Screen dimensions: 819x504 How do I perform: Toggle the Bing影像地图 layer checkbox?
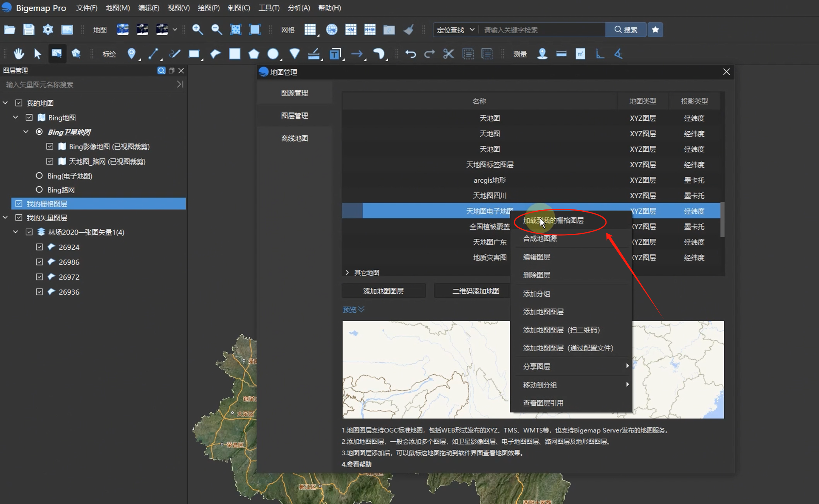[x=50, y=146]
